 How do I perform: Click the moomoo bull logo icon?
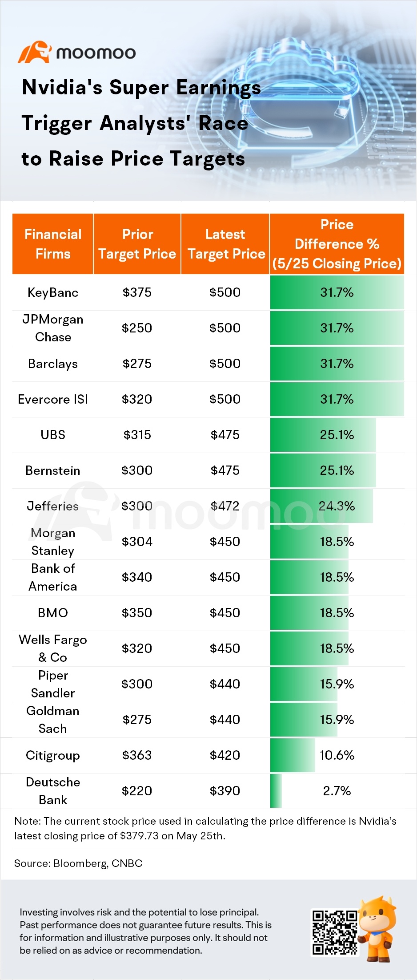tap(35, 52)
